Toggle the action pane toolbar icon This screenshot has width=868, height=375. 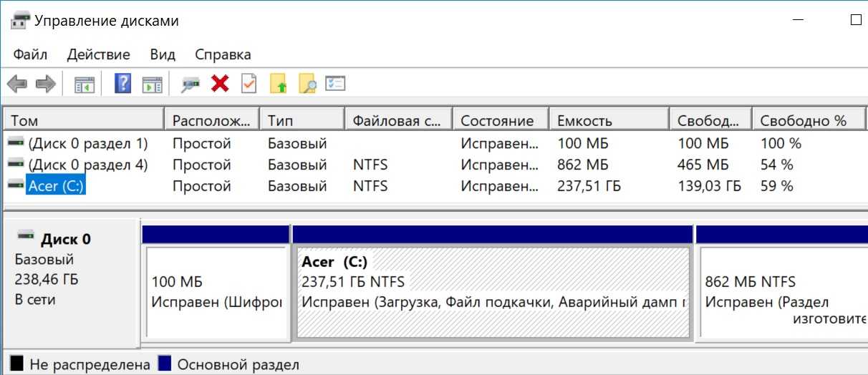point(152,84)
